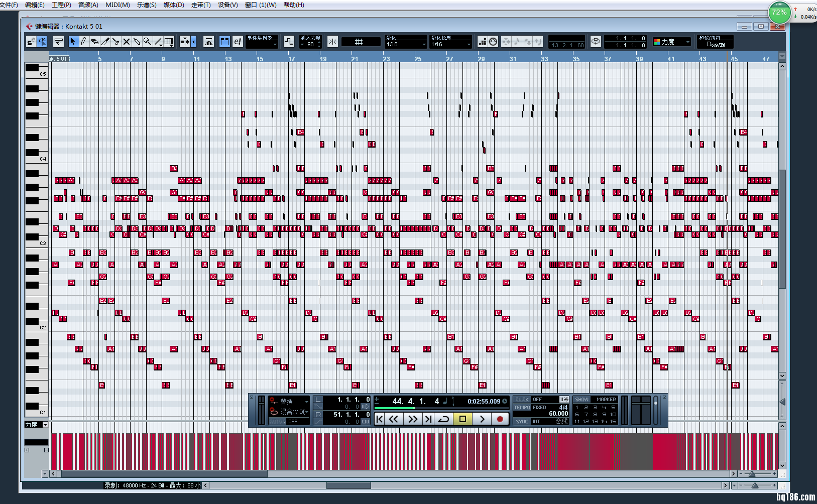Viewport: 817px width, 504px height.
Task: Select the Time Warp tool
Action: click(x=169, y=42)
